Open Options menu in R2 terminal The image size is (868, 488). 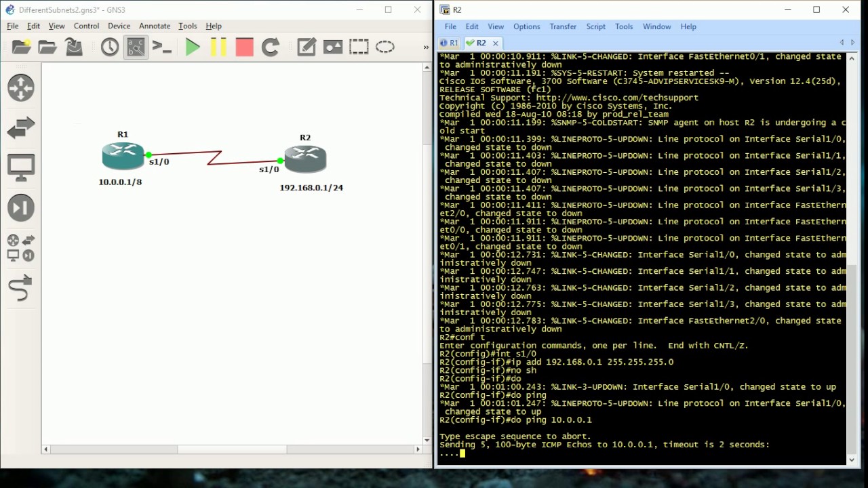click(x=526, y=26)
